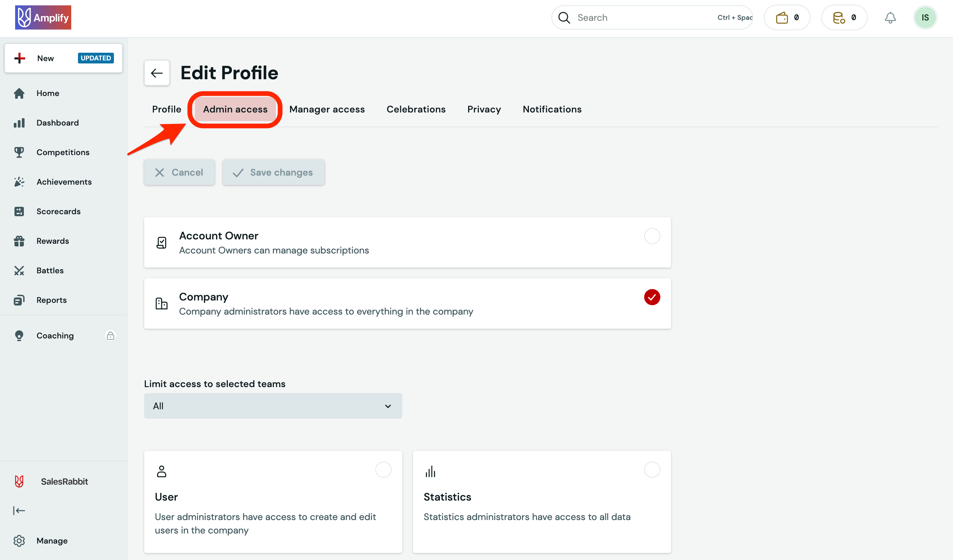The image size is (953, 560).
Task: Click the notification bell icon
Action: point(890,18)
